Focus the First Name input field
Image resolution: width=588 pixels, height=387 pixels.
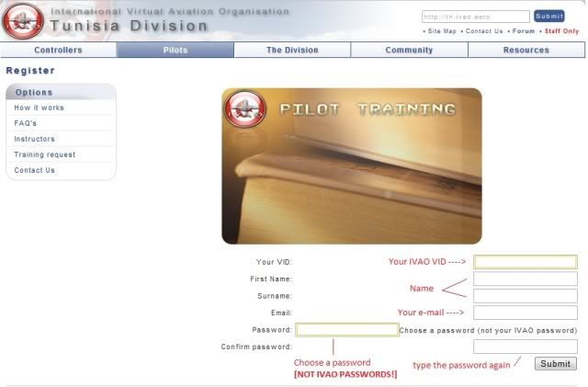click(525, 279)
